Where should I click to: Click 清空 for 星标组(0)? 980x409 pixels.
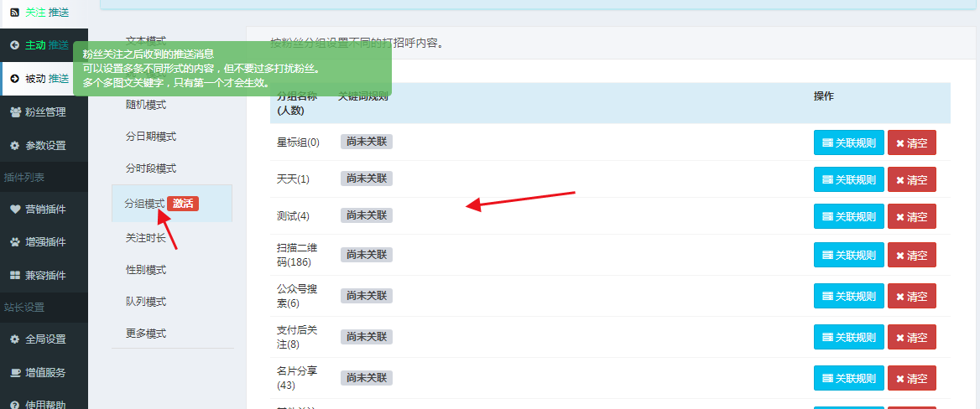click(912, 142)
